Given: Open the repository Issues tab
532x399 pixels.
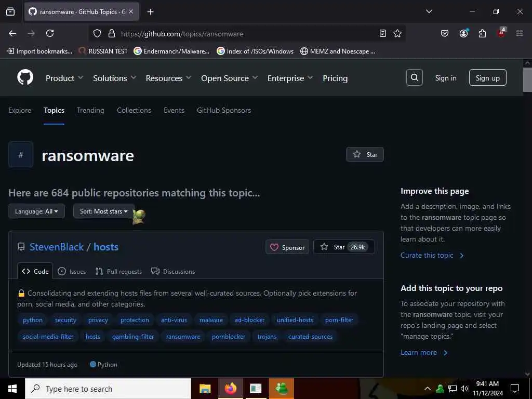Looking at the screenshot, I should [72, 271].
